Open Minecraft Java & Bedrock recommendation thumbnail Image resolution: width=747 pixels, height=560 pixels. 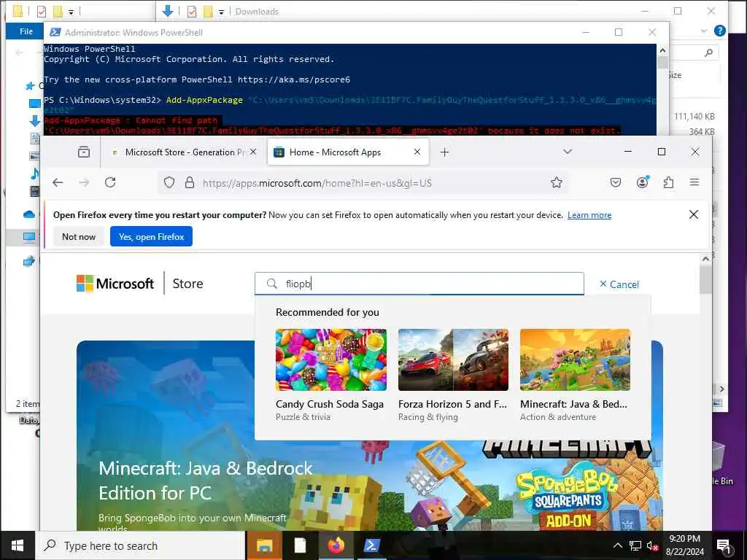[x=575, y=359]
